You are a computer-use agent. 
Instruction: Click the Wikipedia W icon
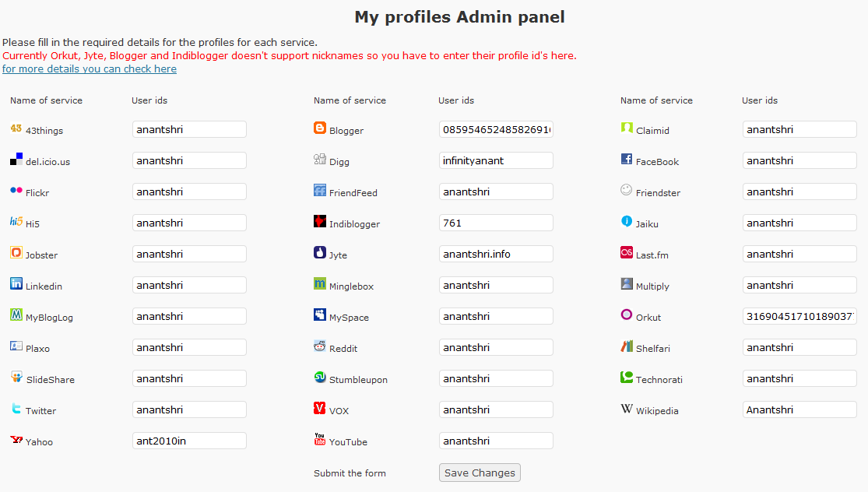coord(626,409)
